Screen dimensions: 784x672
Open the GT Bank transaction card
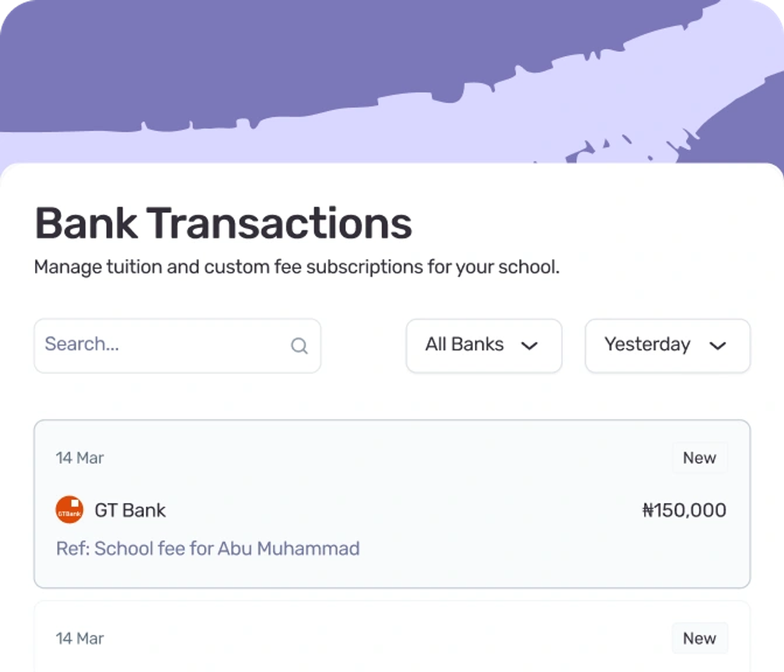point(392,504)
